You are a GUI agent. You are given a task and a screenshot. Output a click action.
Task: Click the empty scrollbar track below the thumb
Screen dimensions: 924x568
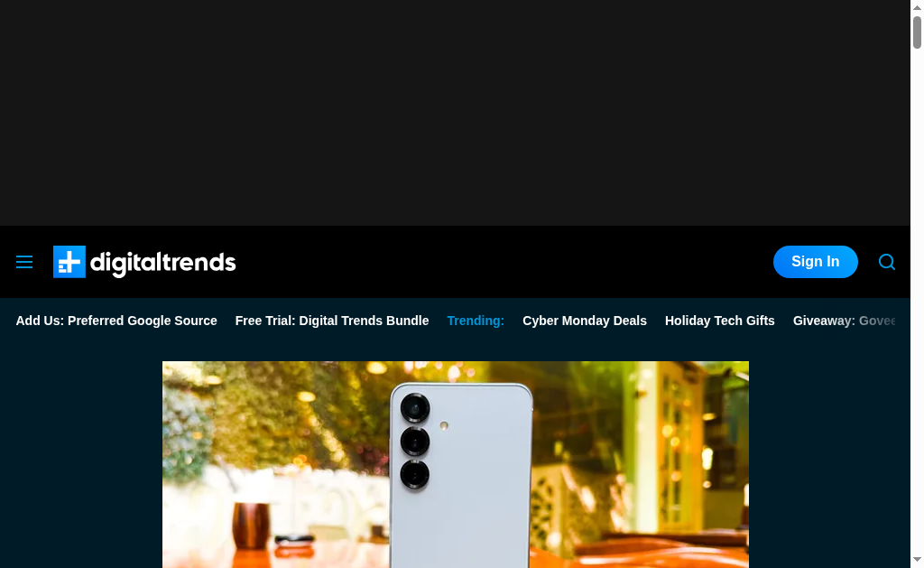(x=917, y=301)
